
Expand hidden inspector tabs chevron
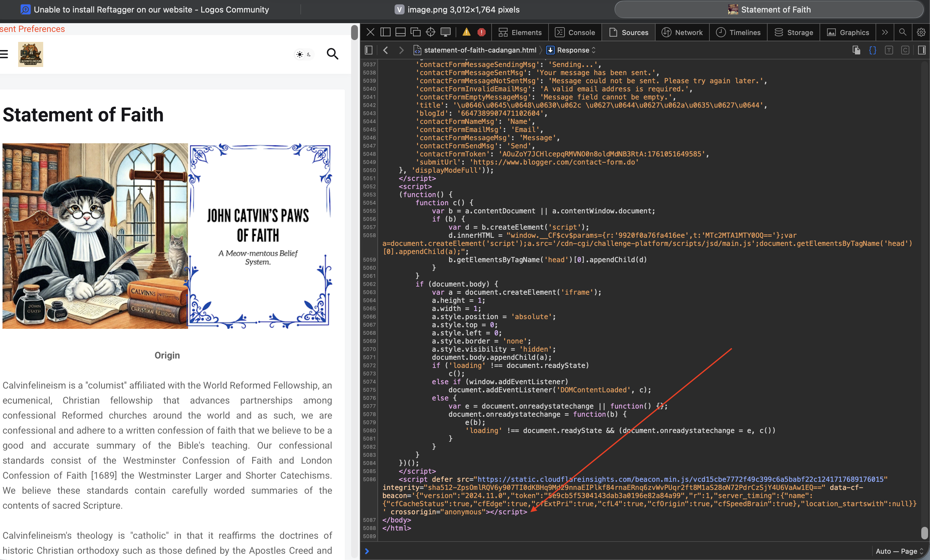tap(885, 33)
